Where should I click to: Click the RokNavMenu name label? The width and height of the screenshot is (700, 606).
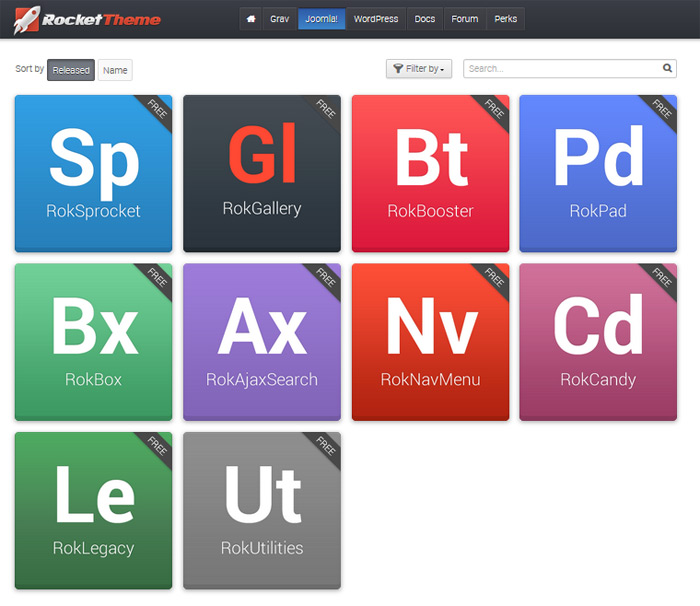pos(430,380)
